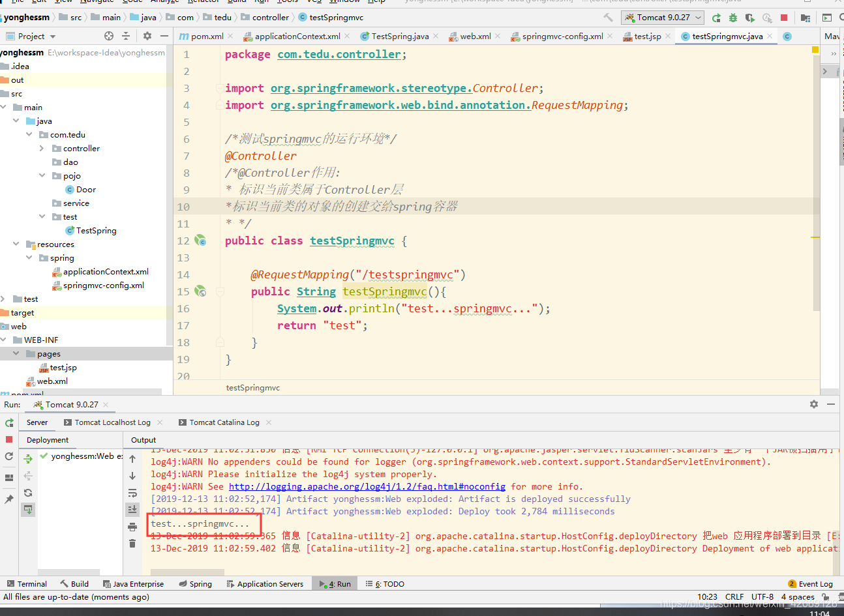
Task: Run with coverage from the top toolbar
Action: [x=750, y=18]
